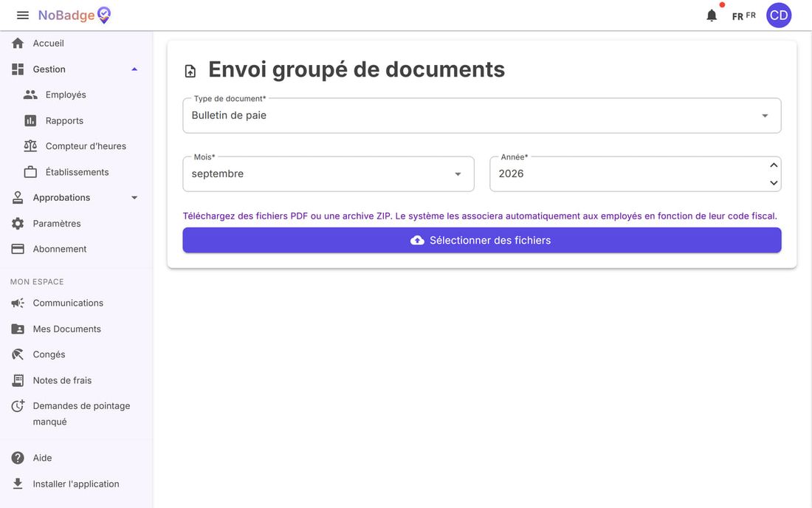This screenshot has height=508, width=812.
Task: Click the Aide question mark icon
Action: click(x=18, y=458)
